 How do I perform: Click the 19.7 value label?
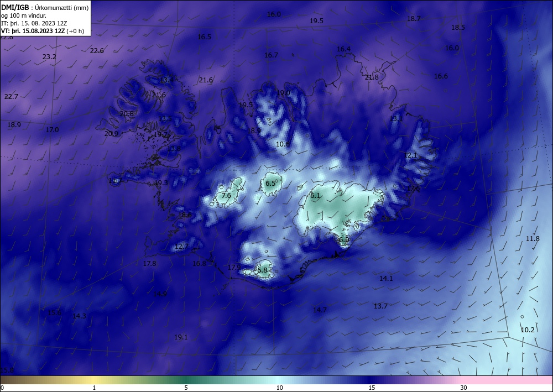tap(160, 135)
